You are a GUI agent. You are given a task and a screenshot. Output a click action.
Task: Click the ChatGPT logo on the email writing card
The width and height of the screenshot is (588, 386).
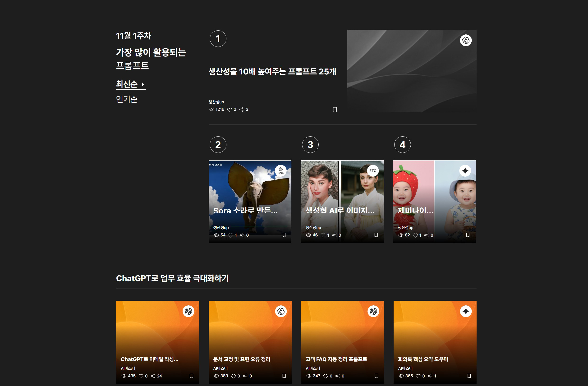pyautogui.click(x=188, y=311)
